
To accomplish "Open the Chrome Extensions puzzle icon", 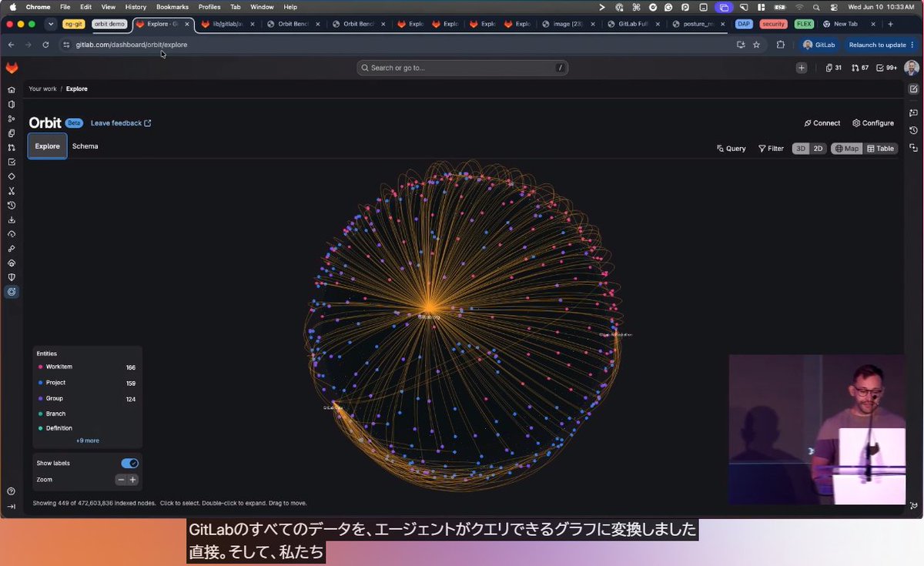I will point(780,45).
